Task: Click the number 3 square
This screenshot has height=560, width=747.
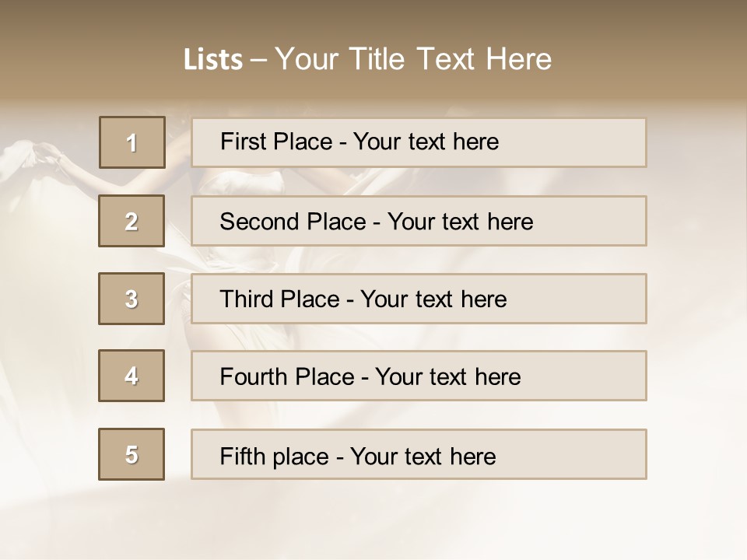Action: [x=132, y=299]
